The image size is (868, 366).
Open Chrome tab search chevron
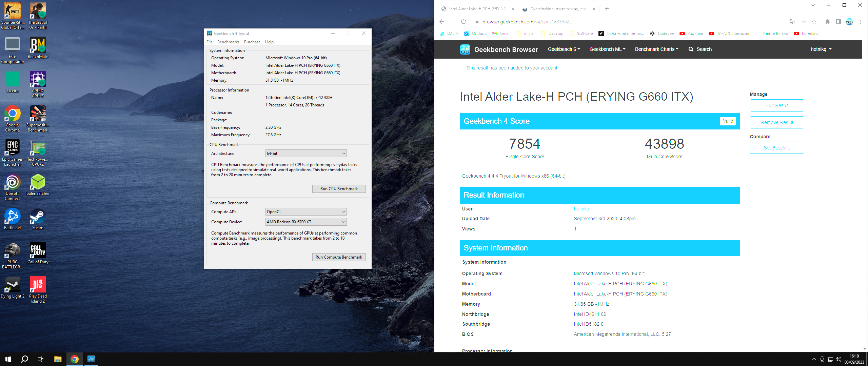(x=813, y=5)
